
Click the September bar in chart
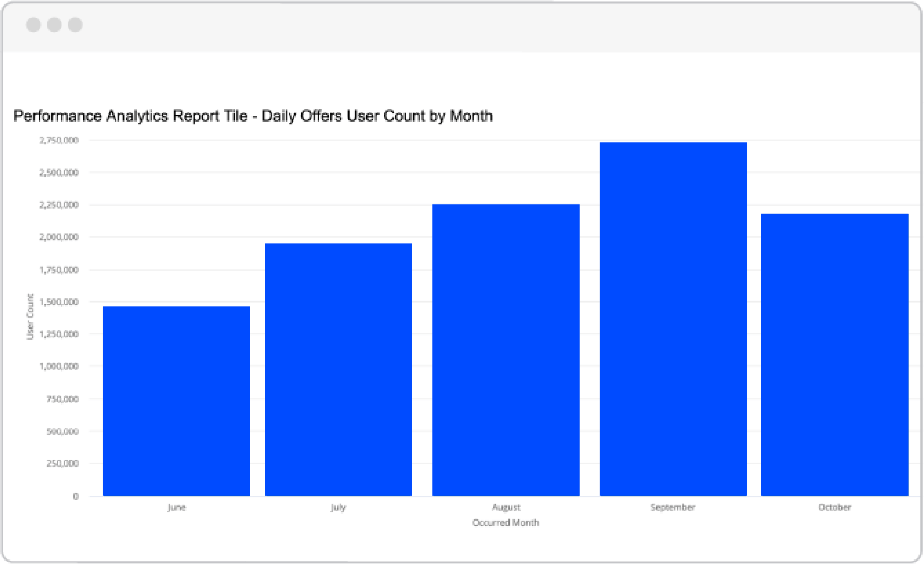(673, 319)
